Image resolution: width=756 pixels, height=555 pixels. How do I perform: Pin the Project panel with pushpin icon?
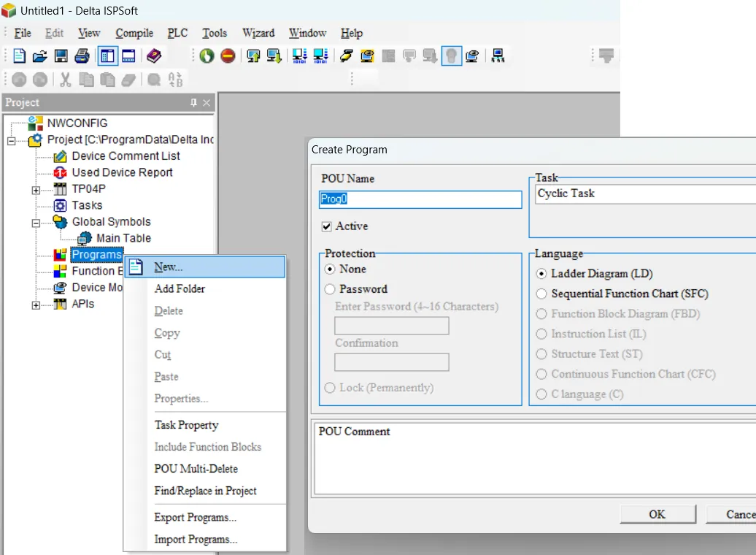pos(193,103)
